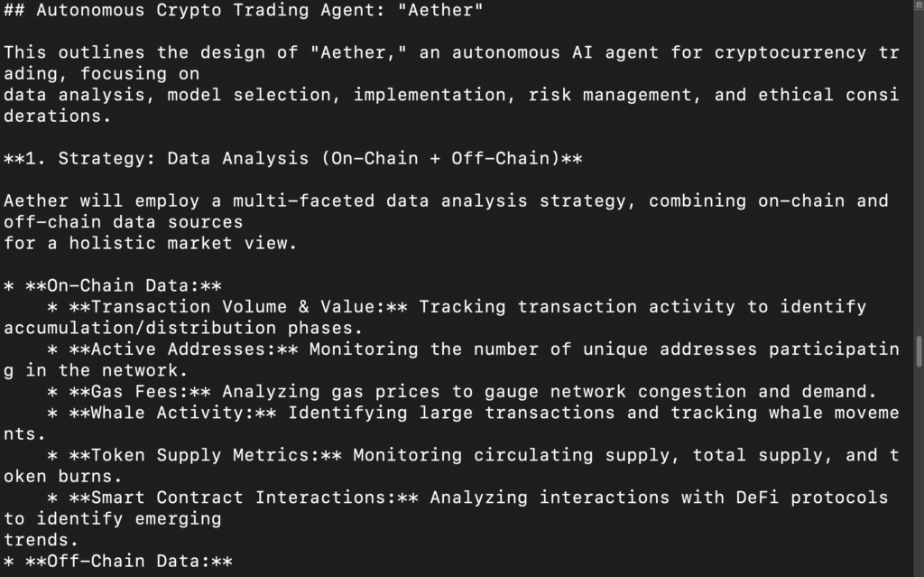Click scrollbar track below the thumb
The image size is (924, 577).
click(x=919, y=472)
